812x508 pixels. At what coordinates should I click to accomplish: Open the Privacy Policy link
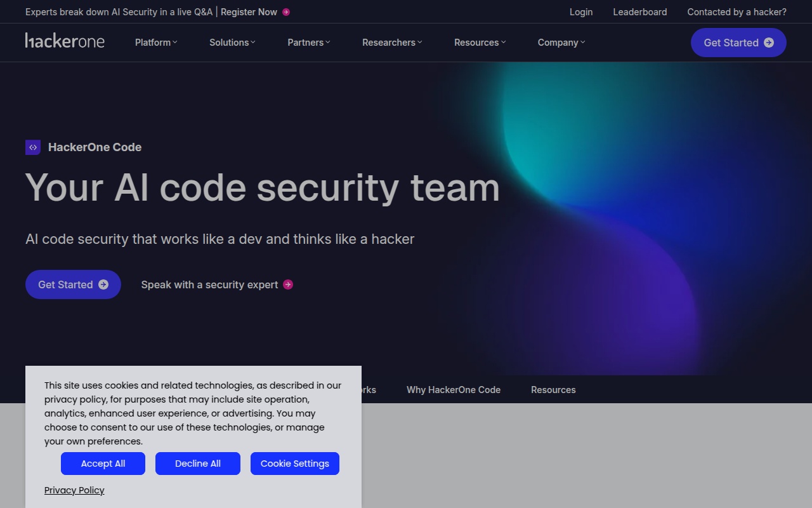click(x=74, y=490)
